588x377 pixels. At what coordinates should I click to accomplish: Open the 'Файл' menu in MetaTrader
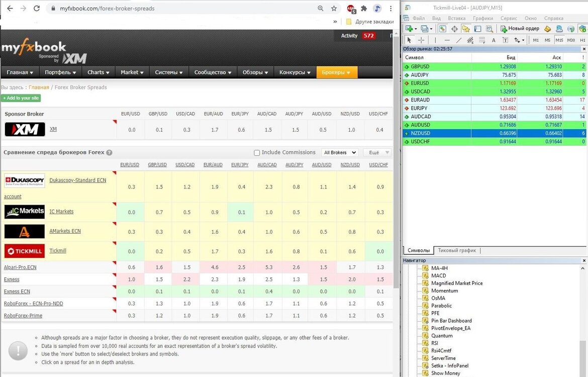(x=419, y=18)
